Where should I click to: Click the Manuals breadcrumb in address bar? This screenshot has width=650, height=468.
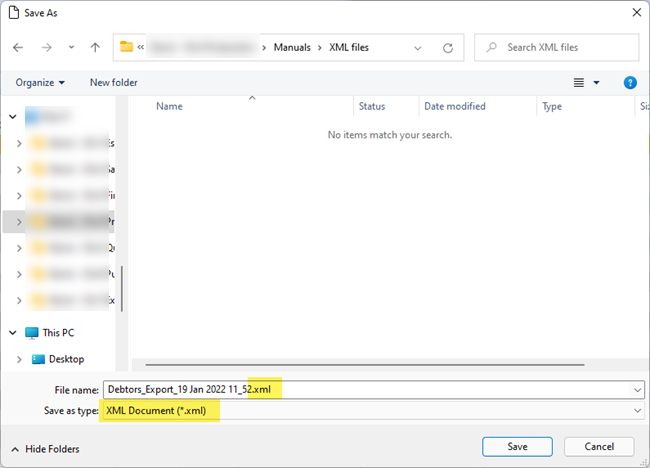(x=292, y=47)
